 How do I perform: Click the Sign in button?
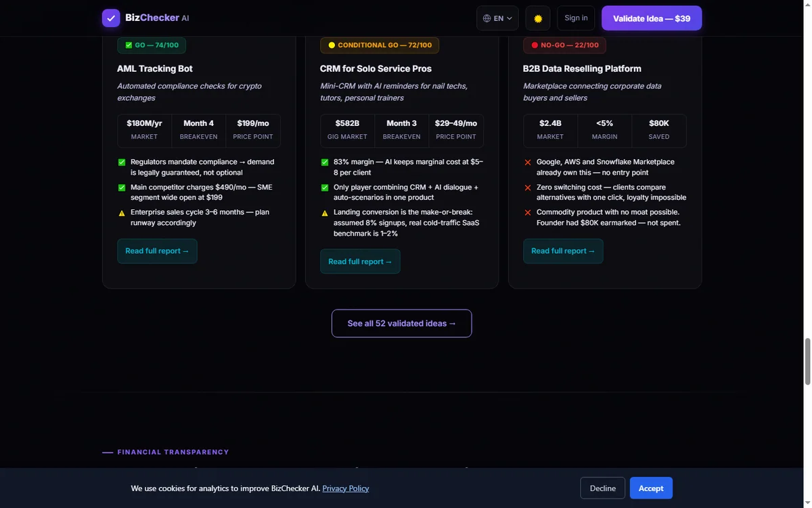click(x=576, y=18)
